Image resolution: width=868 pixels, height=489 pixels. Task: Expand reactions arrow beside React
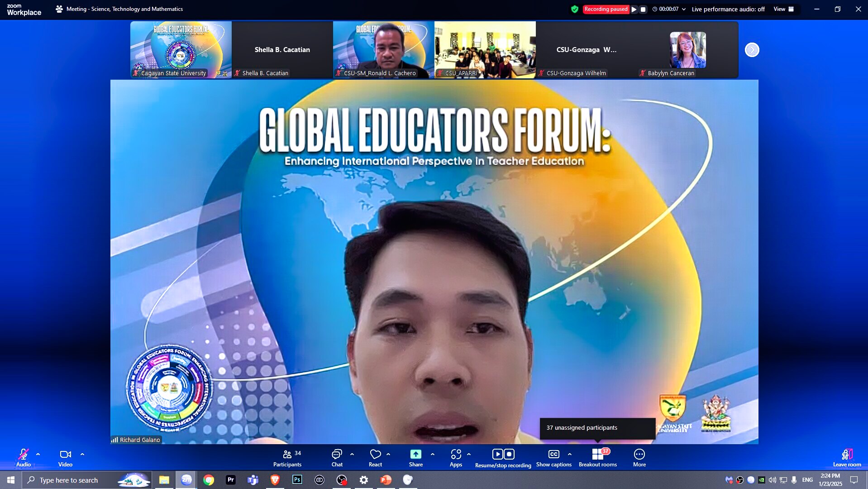coord(388,454)
